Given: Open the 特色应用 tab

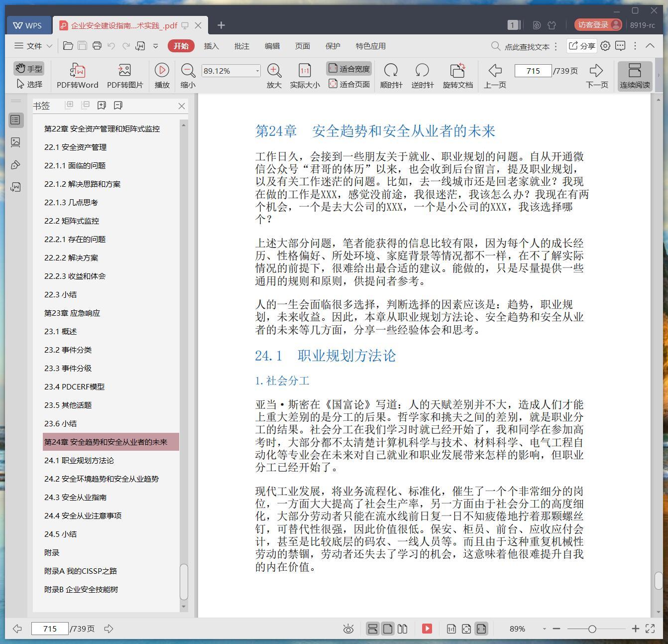Looking at the screenshot, I should (x=370, y=46).
